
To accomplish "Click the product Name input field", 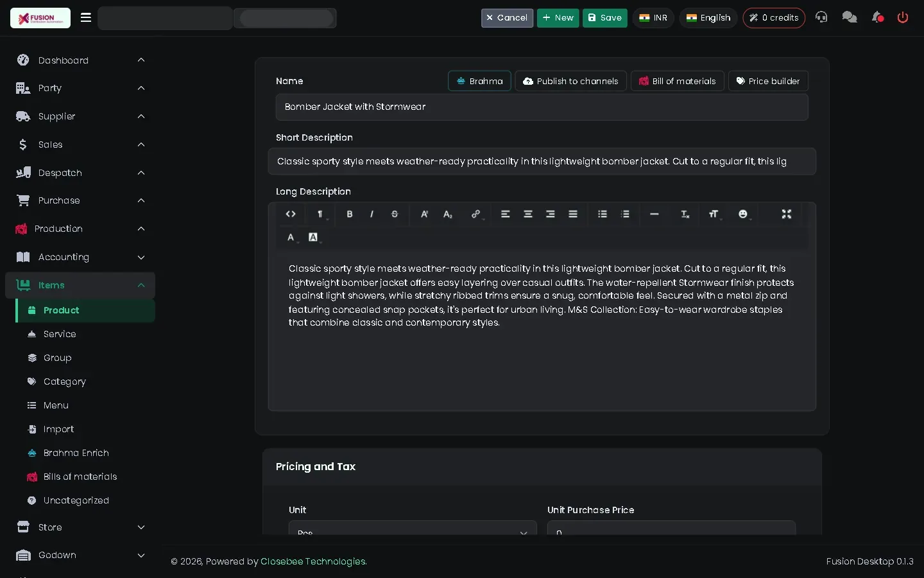I will click(x=542, y=107).
